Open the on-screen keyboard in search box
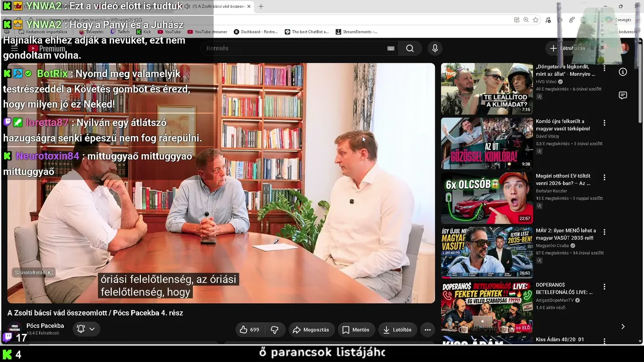The height and width of the screenshot is (362, 644). pyautogui.click(x=391, y=48)
